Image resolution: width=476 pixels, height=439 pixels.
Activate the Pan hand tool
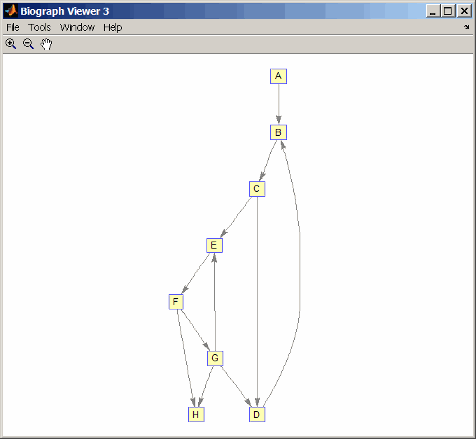(46, 44)
